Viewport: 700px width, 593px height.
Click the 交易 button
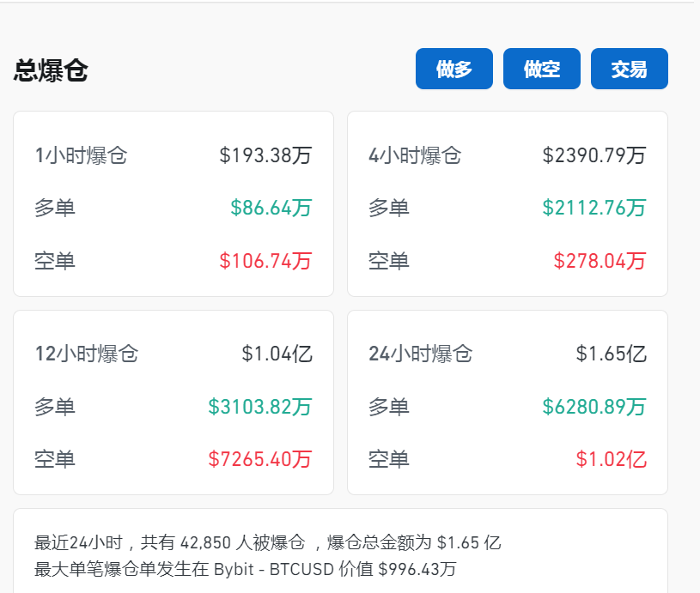point(629,69)
